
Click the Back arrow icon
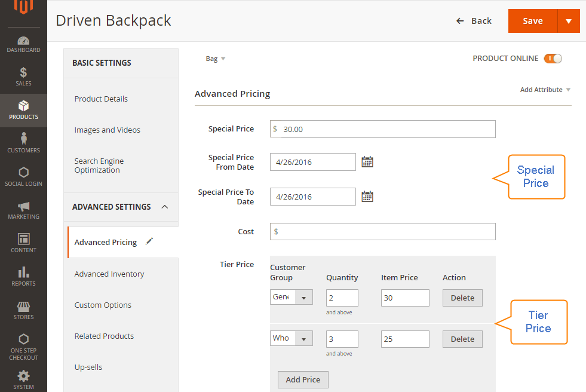460,21
